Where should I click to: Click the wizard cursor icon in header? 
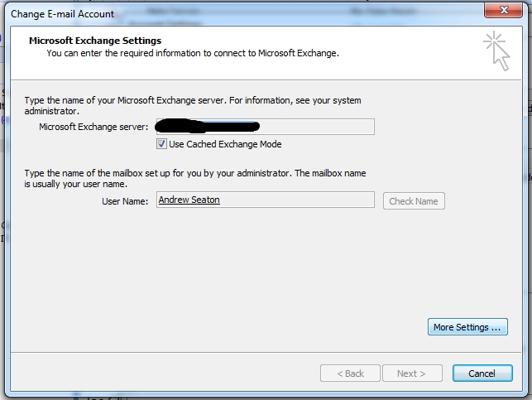pos(499,50)
